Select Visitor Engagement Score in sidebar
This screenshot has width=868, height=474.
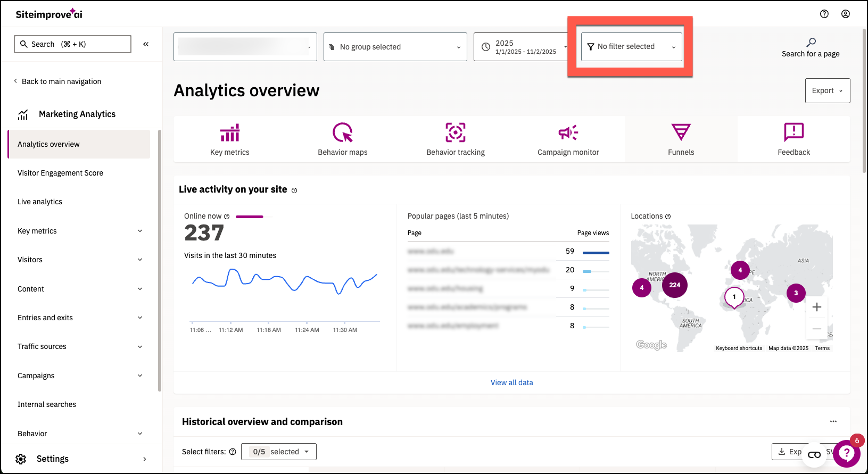[60, 173]
